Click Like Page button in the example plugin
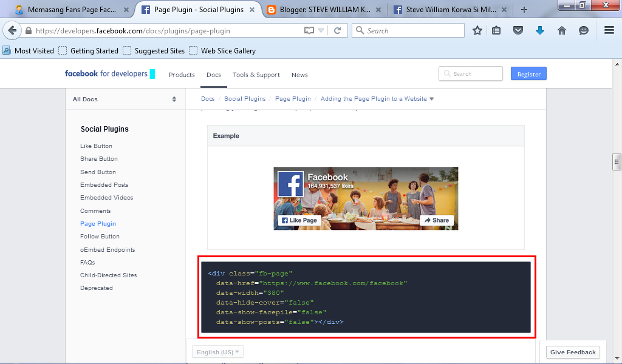Viewport: 622px width, 364px height. [299, 220]
